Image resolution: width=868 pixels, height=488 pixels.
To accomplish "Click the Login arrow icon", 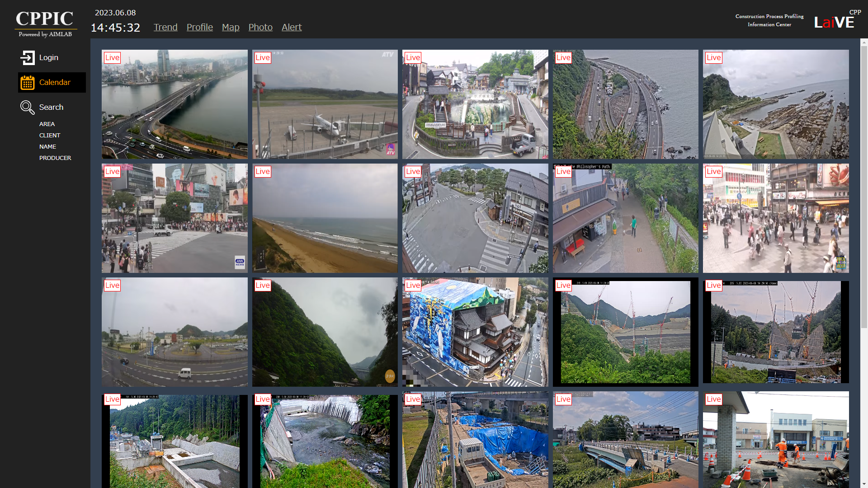I will (x=27, y=57).
